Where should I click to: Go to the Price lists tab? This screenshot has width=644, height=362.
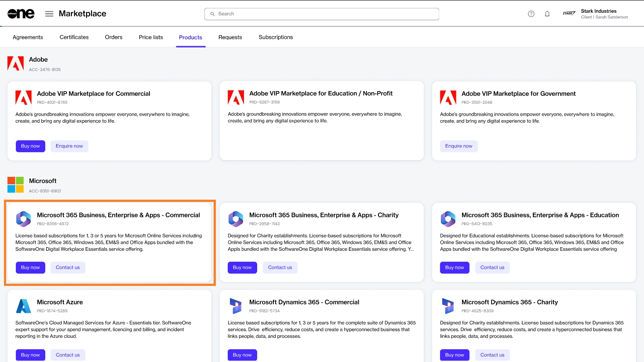[151, 37]
